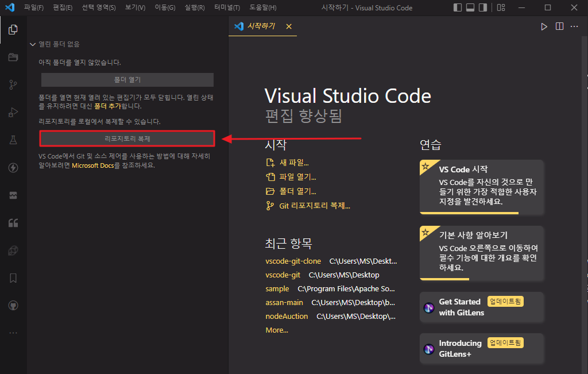
Task: Toggle the secondary side bar layout
Action: pyautogui.click(x=483, y=7)
